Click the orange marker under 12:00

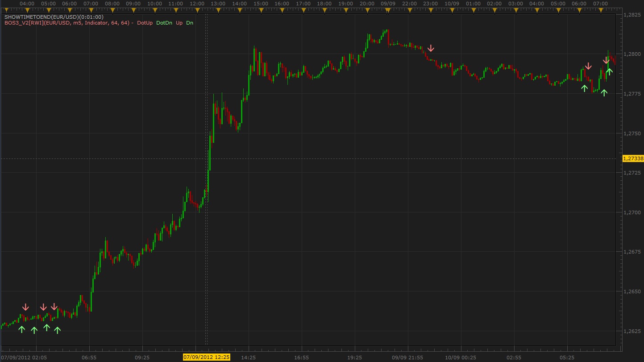pyautogui.click(x=197, y=9)
